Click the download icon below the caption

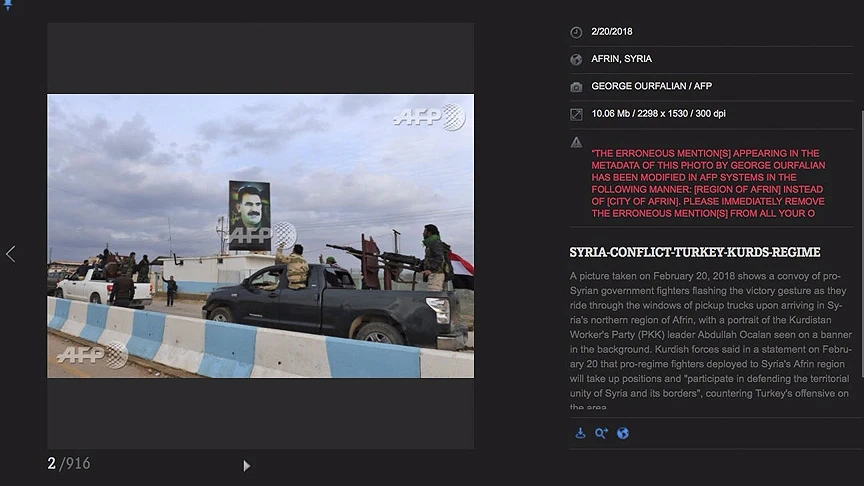point(580,433)
